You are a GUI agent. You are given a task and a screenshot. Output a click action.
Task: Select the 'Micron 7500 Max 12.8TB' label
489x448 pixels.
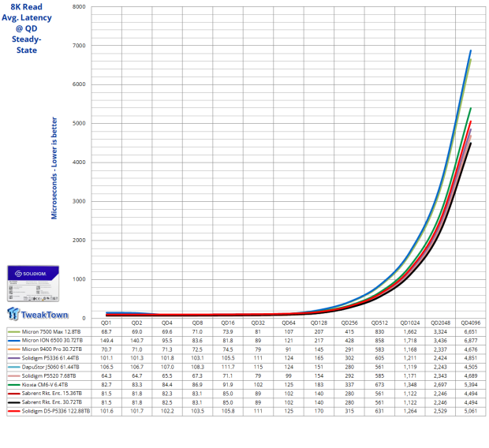point(51,331)
